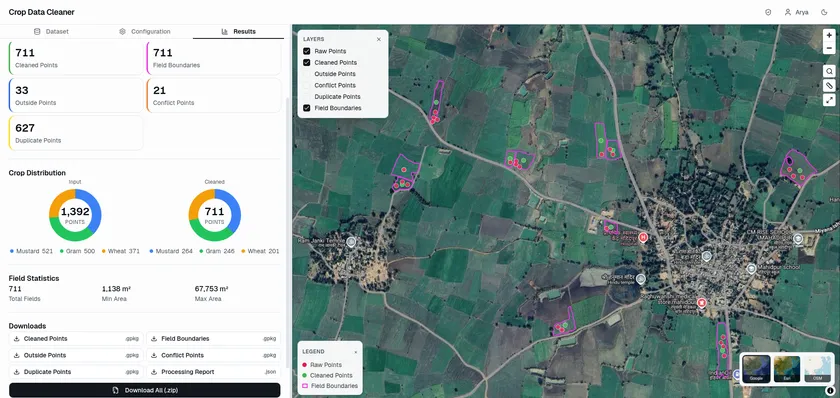The width and height of the screenshot is (840, 398).
Task: Click the Crop Data Cleaner app title
Action: coord(42,12)
